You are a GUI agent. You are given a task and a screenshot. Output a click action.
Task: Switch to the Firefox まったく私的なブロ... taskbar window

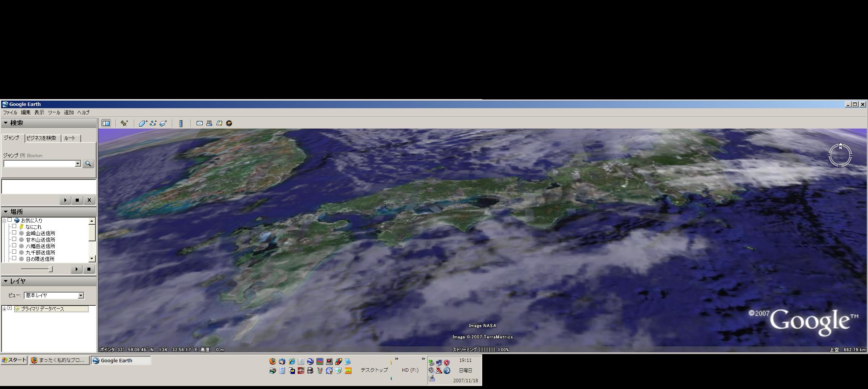point(60,360)
